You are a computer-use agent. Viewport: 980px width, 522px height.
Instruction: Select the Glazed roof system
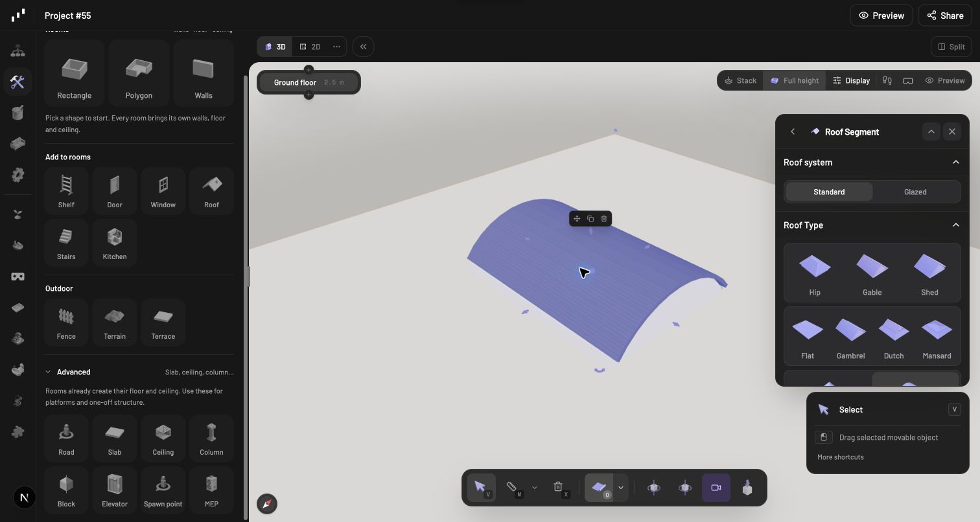tap(915, 192)
